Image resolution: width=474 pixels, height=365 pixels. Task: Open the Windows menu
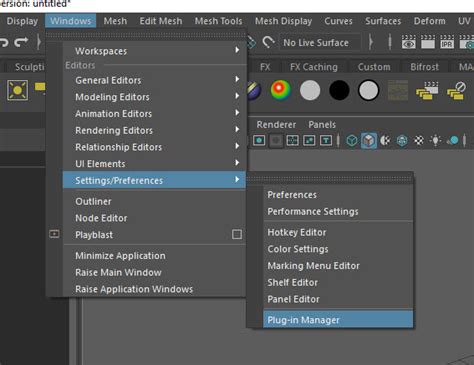click(71, 21)
